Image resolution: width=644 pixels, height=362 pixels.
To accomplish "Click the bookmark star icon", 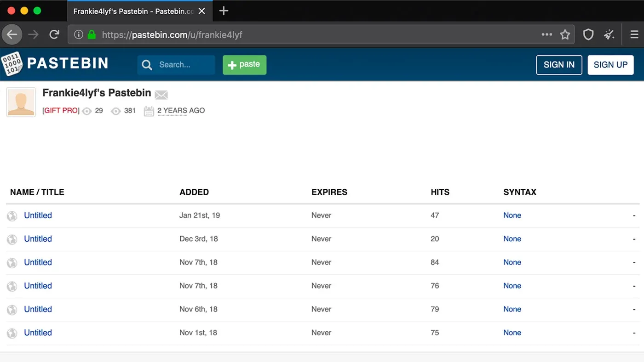I will coord(565,34).
